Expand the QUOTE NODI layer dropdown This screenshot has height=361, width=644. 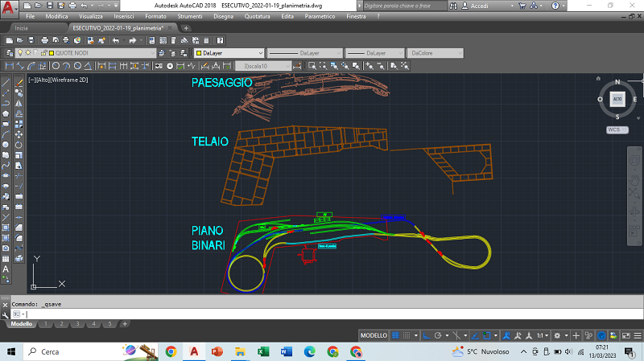tap(151, 53)
